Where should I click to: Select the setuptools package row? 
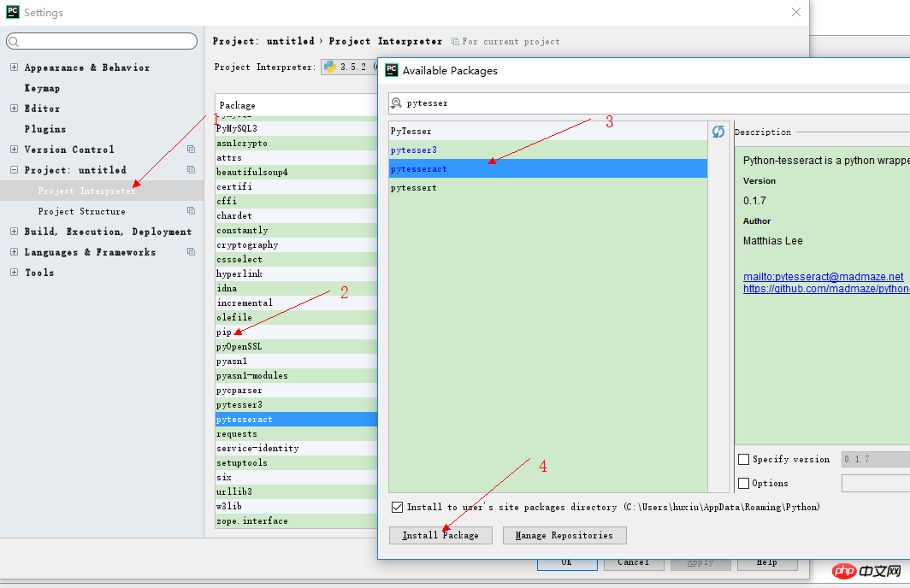pos(297,462)
